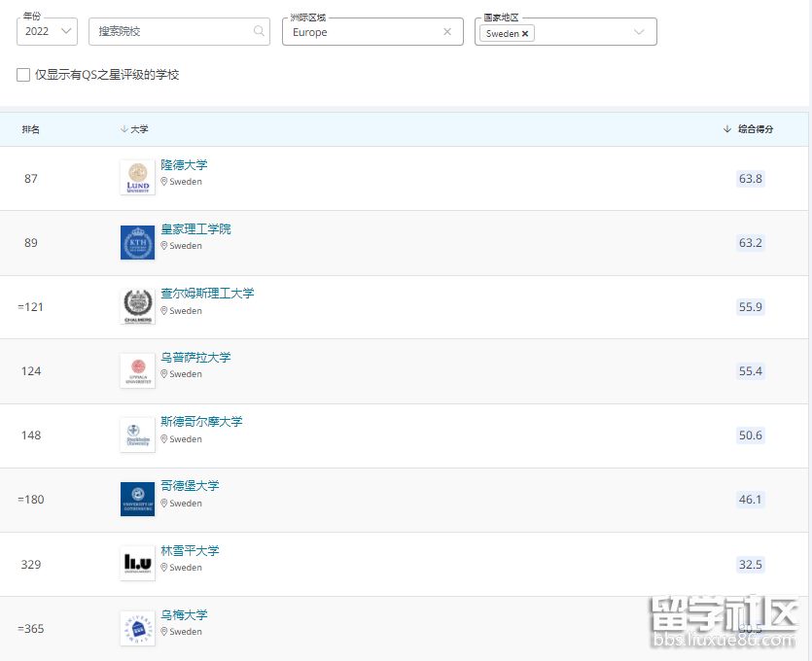Open the 皇家理工学院 link
Image resolution: width=812 pixels, height=661 pixels.
tap(195, 228)
